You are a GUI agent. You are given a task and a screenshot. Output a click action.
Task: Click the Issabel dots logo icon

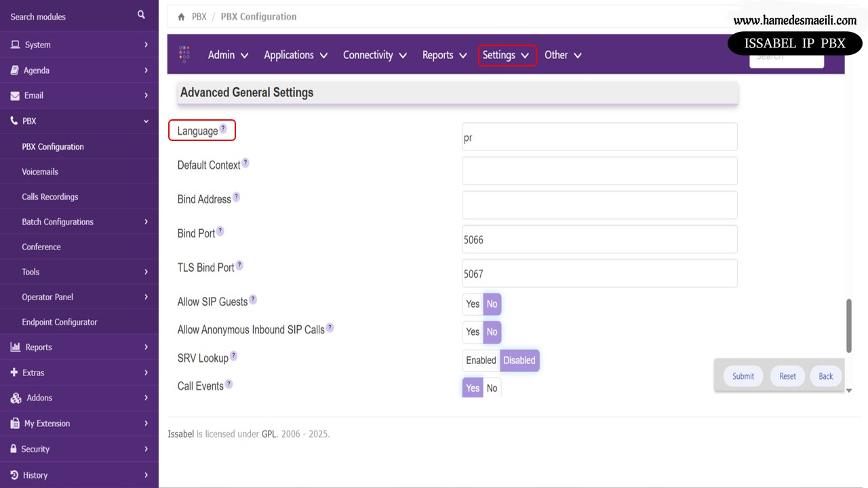tap(184, 55)
